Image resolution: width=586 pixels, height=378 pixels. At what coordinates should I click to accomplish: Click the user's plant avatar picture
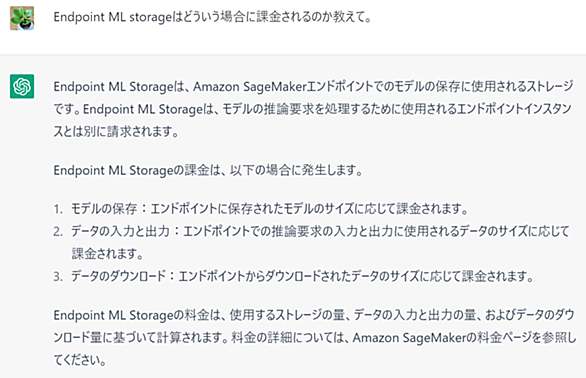(x=22, y=18)
